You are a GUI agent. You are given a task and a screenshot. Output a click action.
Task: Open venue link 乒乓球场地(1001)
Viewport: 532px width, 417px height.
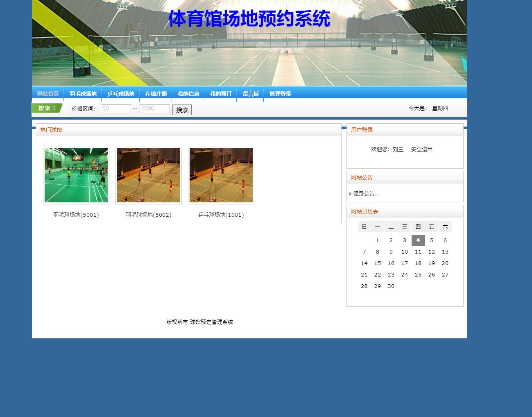click(x=221, y=214)
